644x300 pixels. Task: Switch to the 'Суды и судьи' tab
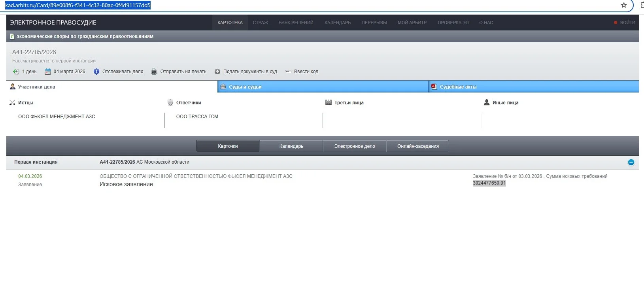[x=323, y=87]
